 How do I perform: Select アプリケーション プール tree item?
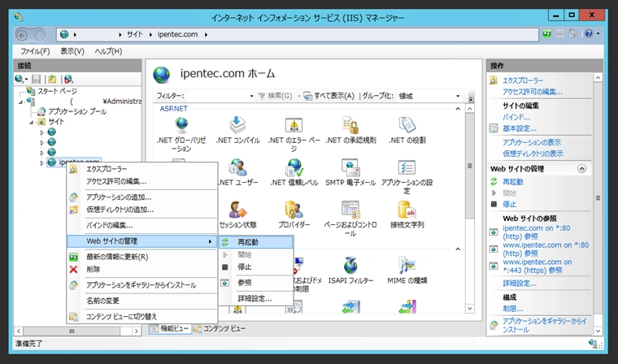point(77,111)
